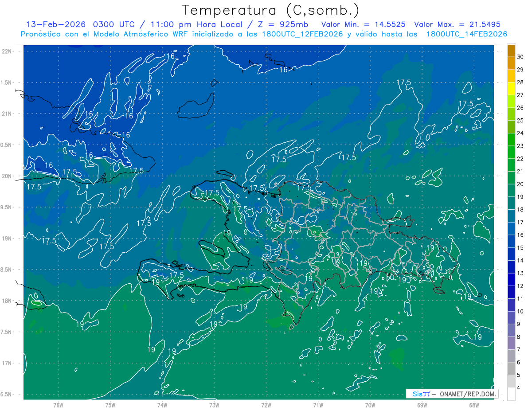The image size is (532, 411).
Task: Click the '21N' latitude axis label
Action: click(8, 114)
